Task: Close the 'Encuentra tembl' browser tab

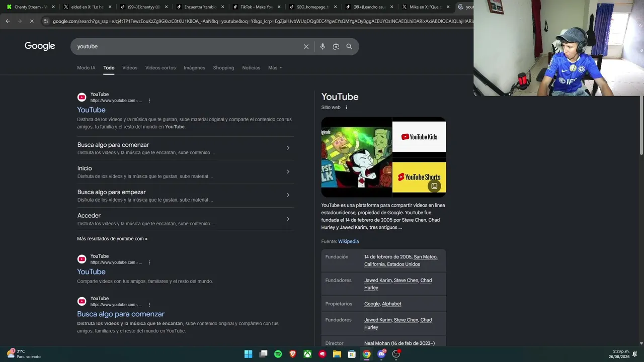Action: [222, 7]
